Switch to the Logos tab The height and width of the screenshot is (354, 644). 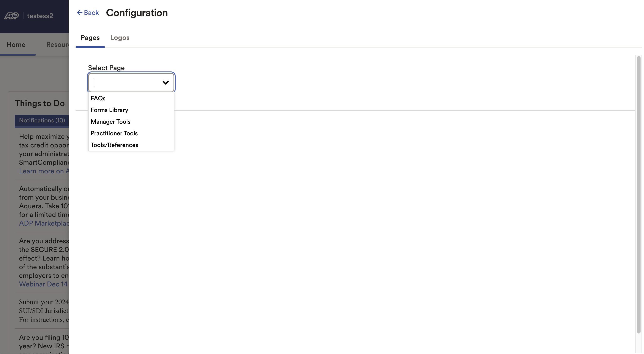click(120, 38)
